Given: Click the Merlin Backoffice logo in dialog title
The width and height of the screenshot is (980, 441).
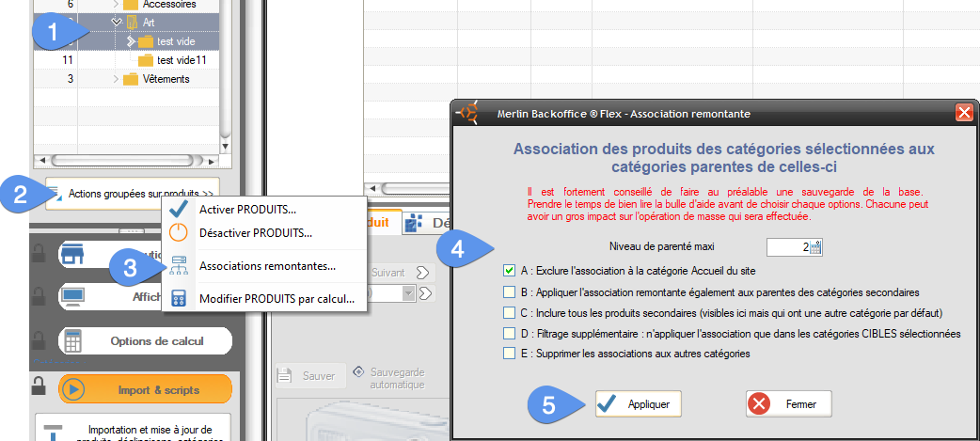Looking at the screenshot, I should [x=468, y=113].
